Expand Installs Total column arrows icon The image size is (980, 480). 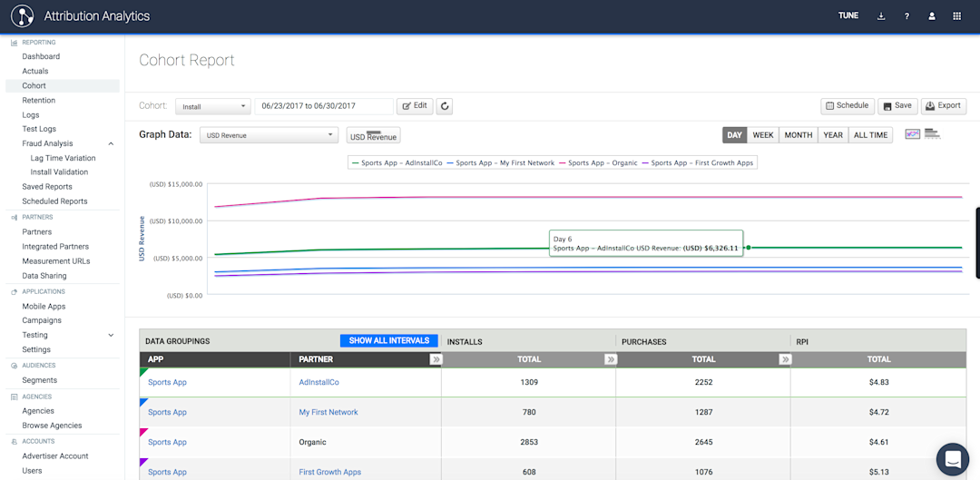tap(611, 359)
